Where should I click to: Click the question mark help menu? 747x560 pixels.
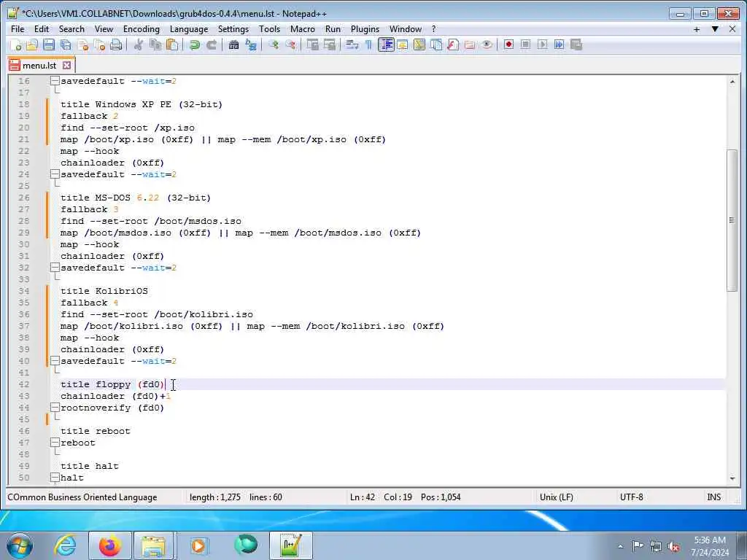coord(433,29)
